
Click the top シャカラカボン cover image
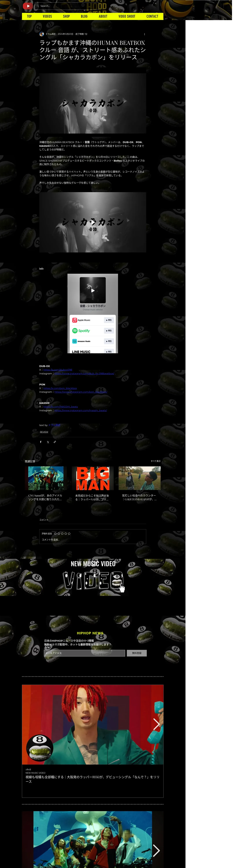(93, 103)
